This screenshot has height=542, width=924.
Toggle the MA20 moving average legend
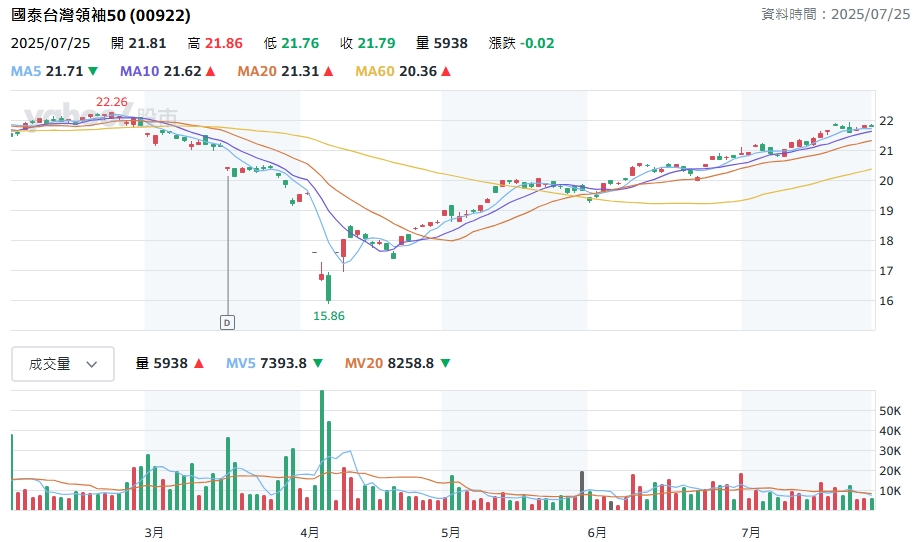click(x=277, y=72)
